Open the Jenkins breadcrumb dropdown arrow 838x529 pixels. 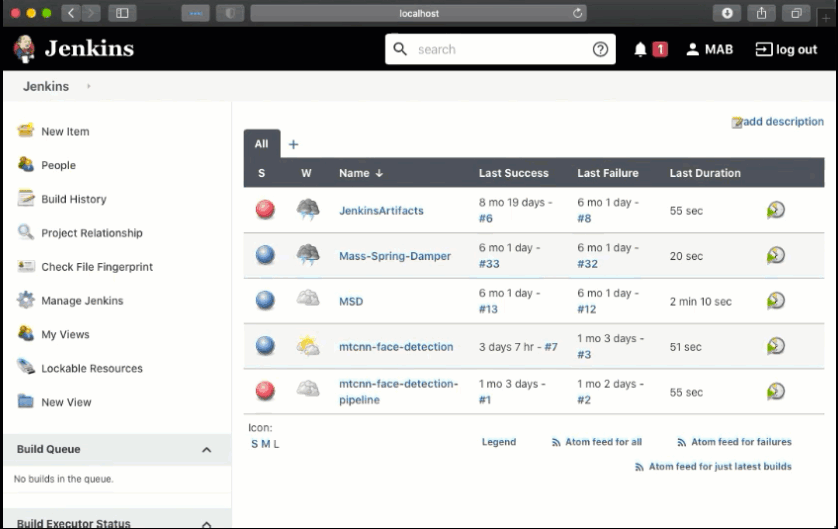click(x=89, y=87)
